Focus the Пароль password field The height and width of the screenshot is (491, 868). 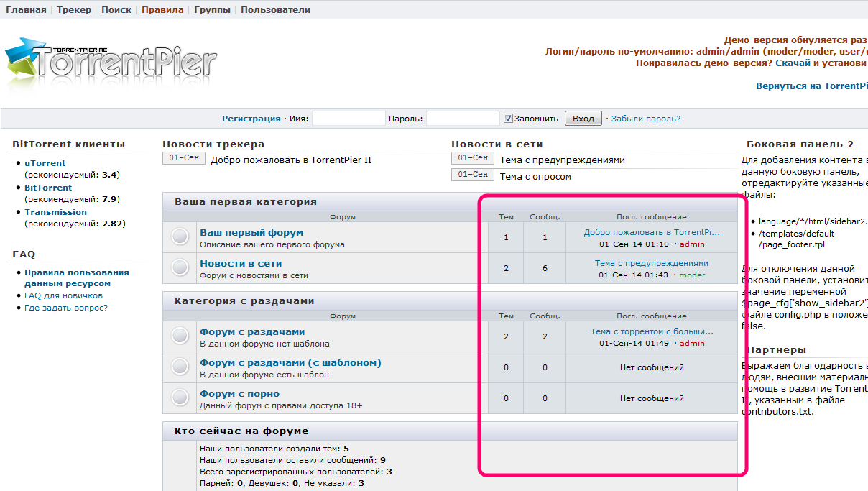(x=463, y=119)
